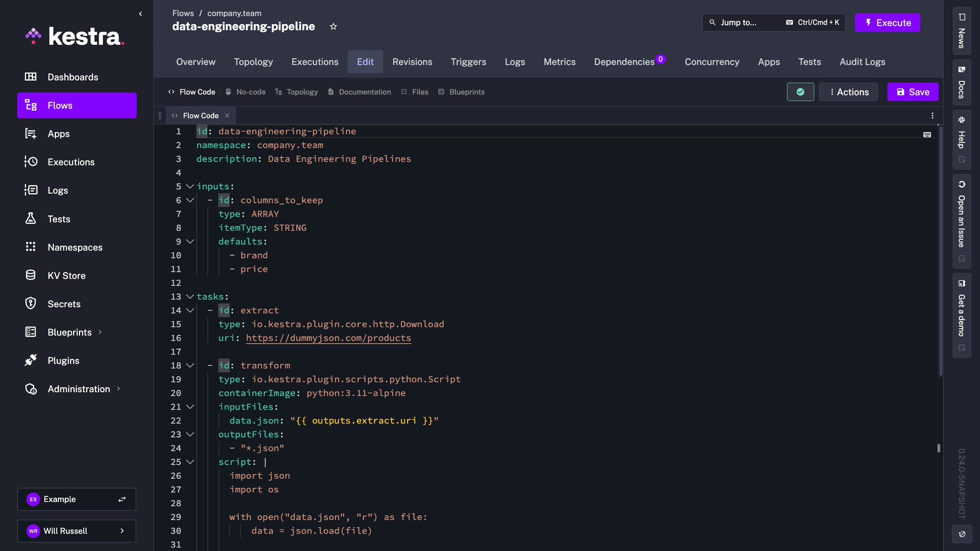Click the Execute button
Image resolution: width=980 pixels, height=551 pixels.
tap(887, 23)
